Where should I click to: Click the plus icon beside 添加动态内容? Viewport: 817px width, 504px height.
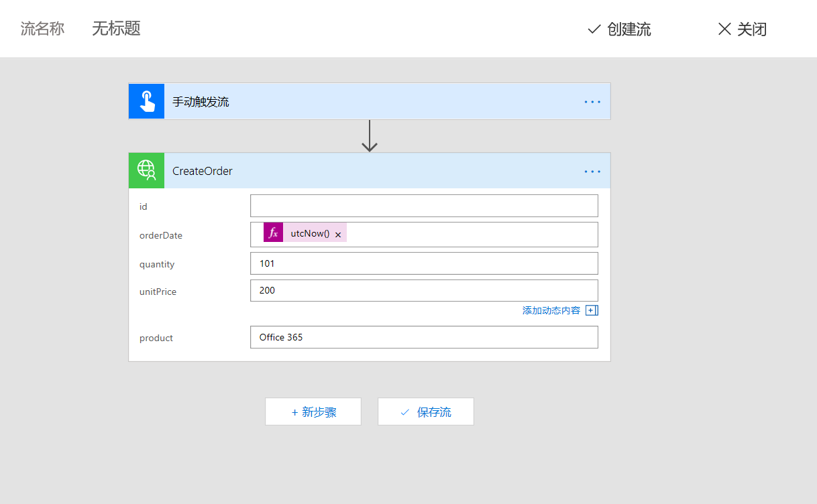point(592,310)
